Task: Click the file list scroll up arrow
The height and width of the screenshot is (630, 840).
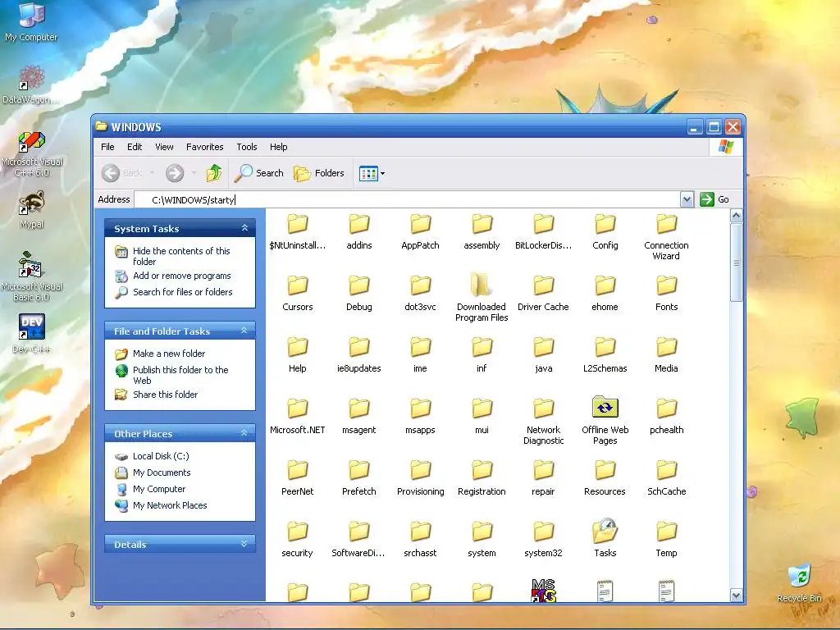Action: [x=736, y=216]
